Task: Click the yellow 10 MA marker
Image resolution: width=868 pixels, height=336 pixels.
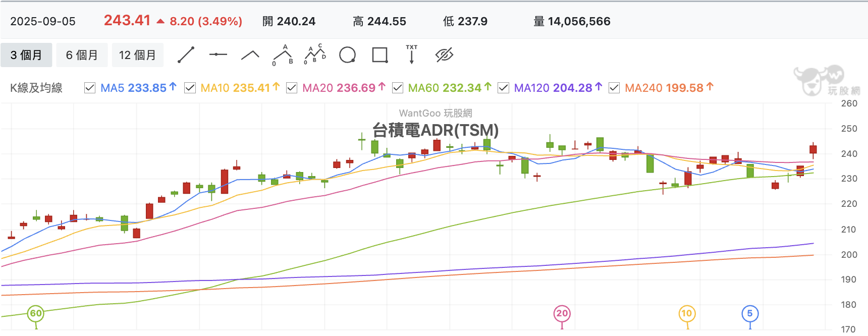Action: 687,313
